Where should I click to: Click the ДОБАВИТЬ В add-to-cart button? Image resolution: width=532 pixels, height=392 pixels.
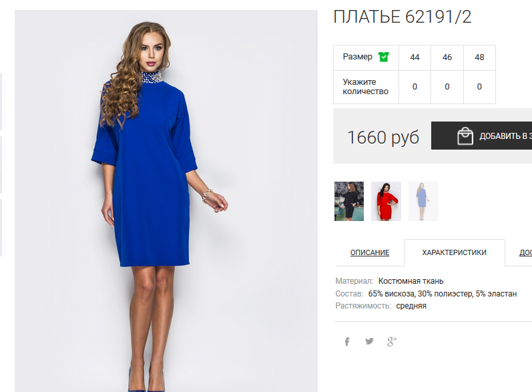pos(481,136)
